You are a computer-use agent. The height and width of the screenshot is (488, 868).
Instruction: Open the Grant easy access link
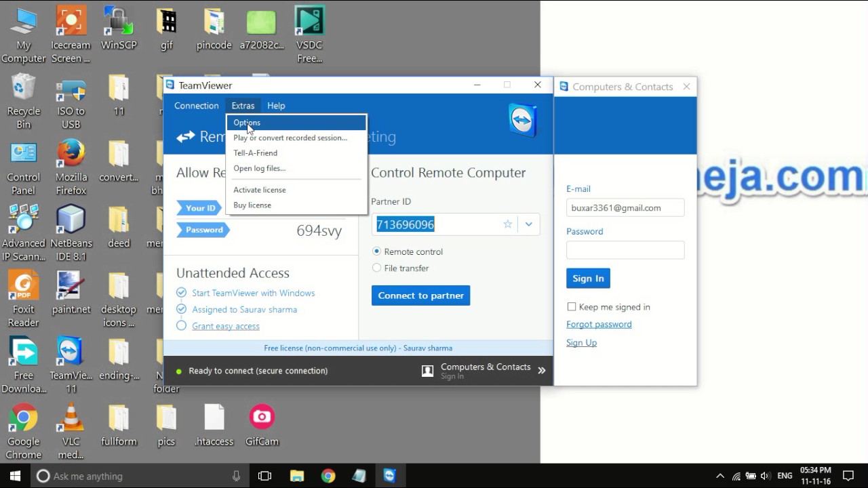click(x=226, y=326)
